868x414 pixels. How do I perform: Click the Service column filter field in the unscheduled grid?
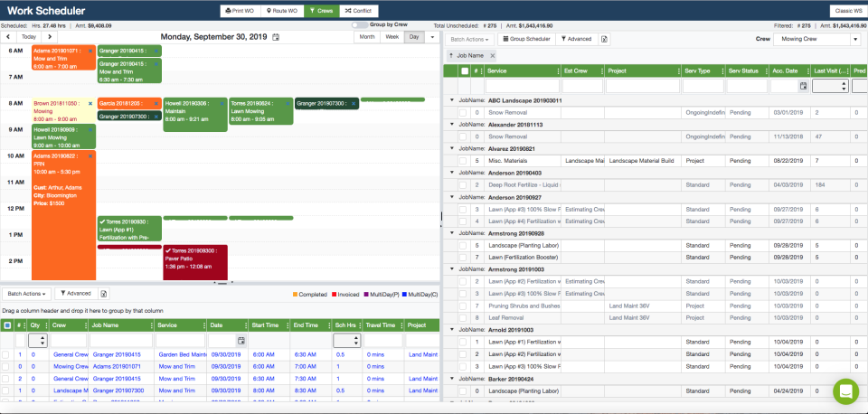point(522,86)
